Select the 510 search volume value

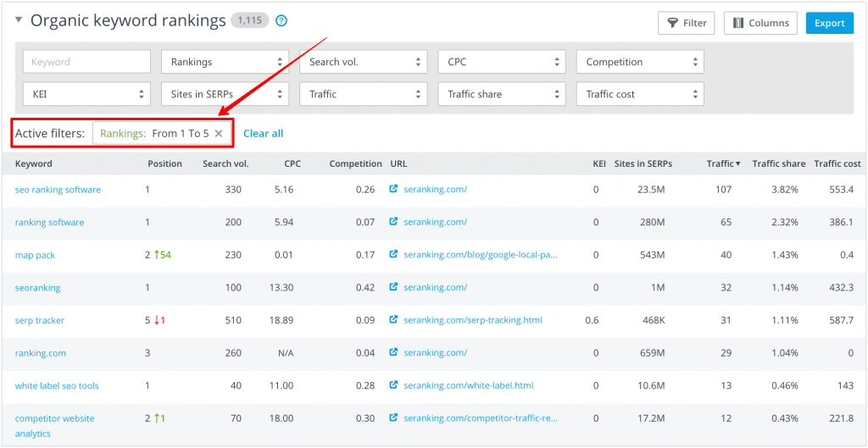[233, 320]
